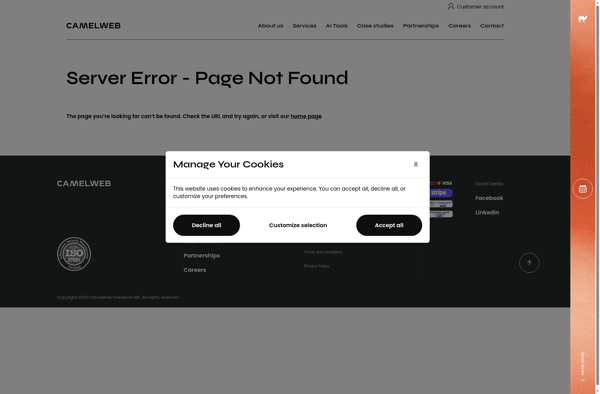This screenshot has height=394, width=600.
Task: Click the Customer account user icon
Action: [x=451, y=7]
